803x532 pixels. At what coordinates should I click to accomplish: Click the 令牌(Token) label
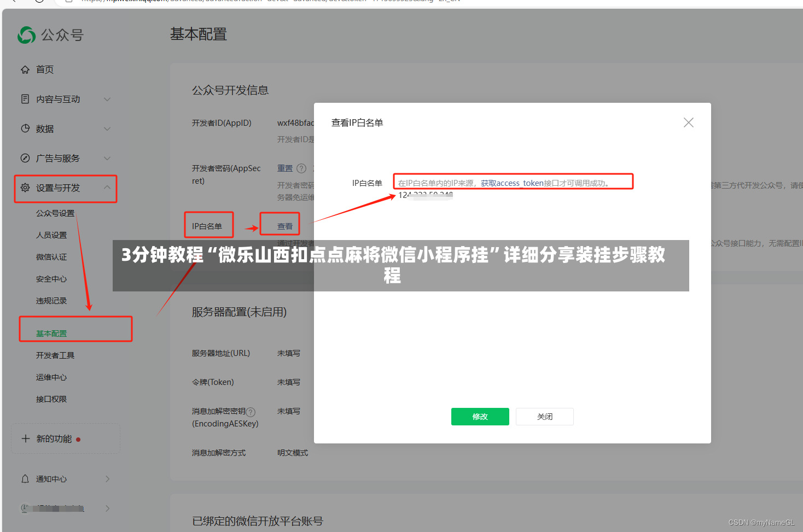[213, 382]
